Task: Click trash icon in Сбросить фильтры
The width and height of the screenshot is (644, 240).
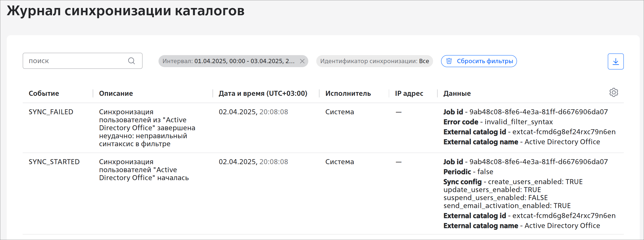Action: [449, 61]
